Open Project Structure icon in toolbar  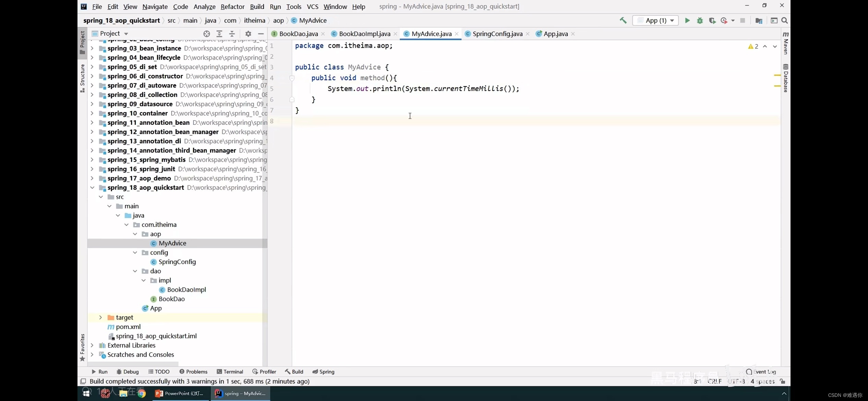(x=759, y=21)
